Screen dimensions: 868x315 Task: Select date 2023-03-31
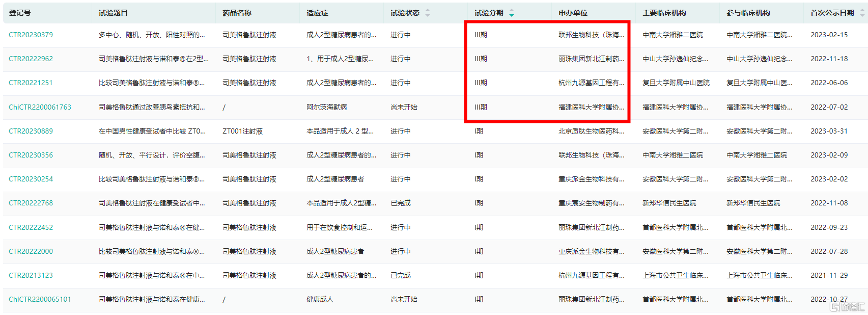pos(829,131)
